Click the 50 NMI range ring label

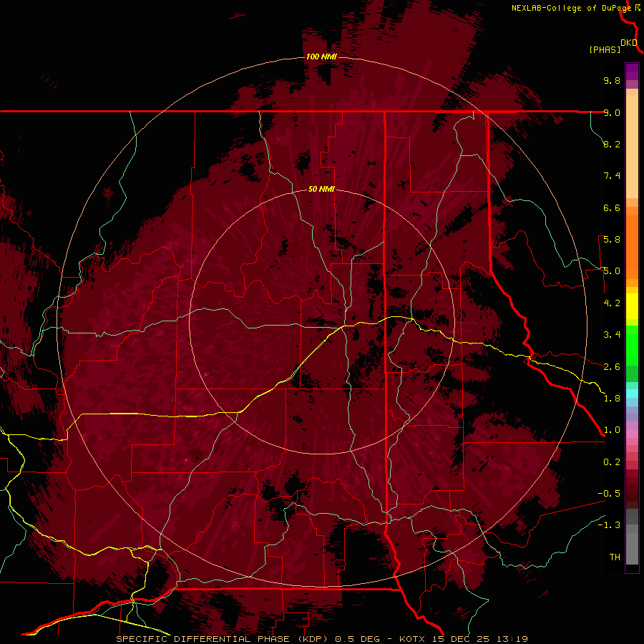pyautogui.click(x=321, y=190)
